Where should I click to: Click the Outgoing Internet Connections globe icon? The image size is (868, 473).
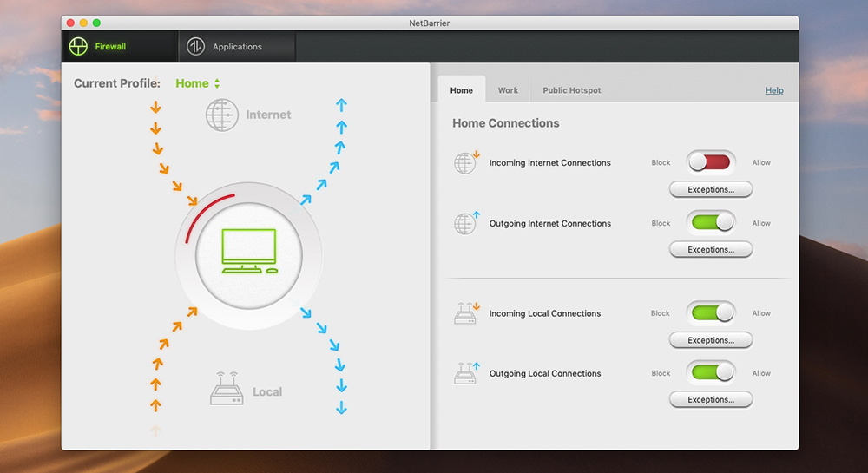coord(466,223)
